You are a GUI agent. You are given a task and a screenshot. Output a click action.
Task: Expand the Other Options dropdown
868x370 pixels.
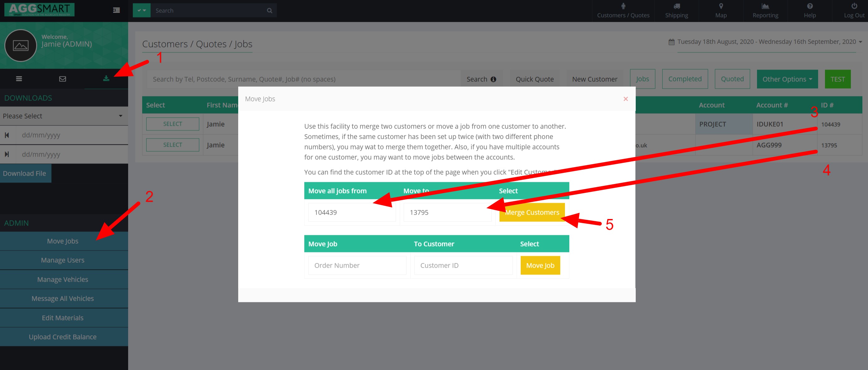[x=787, y=79]
